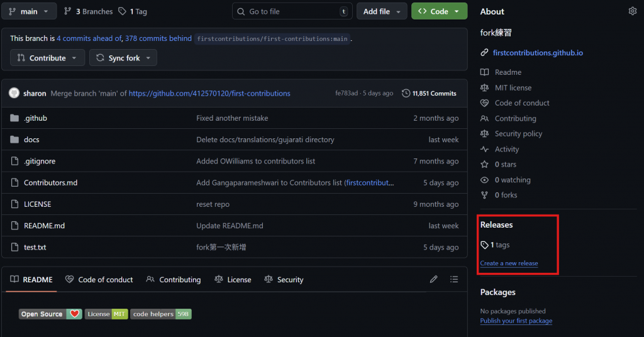The height and width of the screenshot is (337, 644).
Task: Focus the Go to file search field
Action: tap(292, 11)
